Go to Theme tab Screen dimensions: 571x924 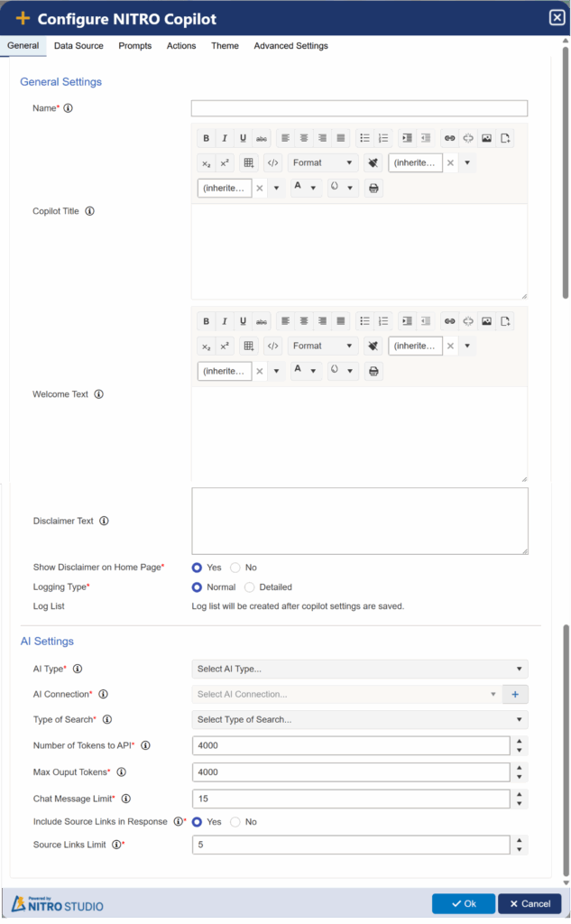226,46
